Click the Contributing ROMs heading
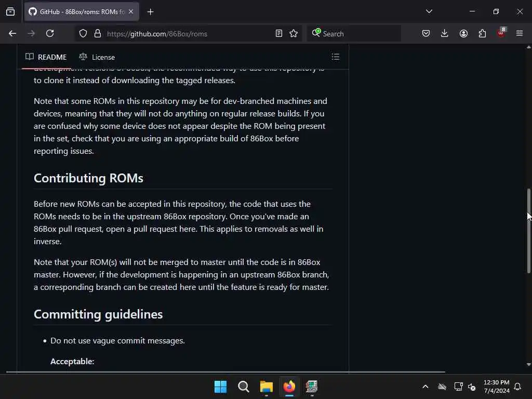The width and height of the screenshot is (532, 399). (88, 178)
